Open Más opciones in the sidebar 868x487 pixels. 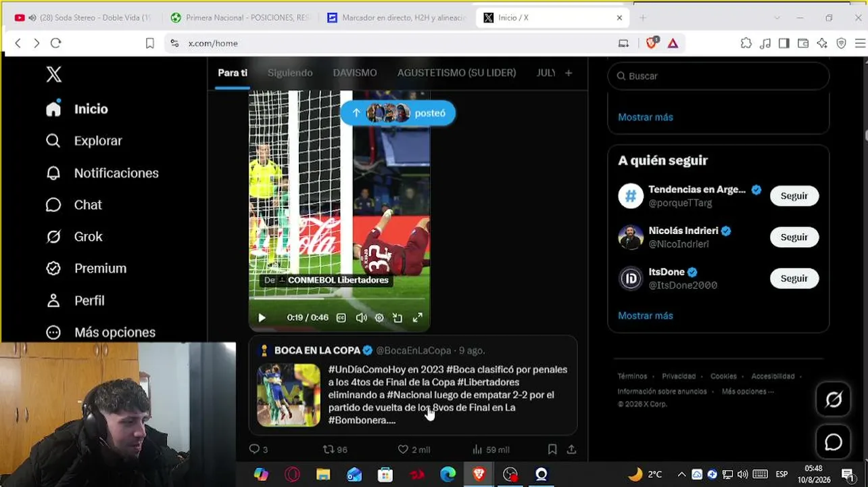tap(100, 332)
